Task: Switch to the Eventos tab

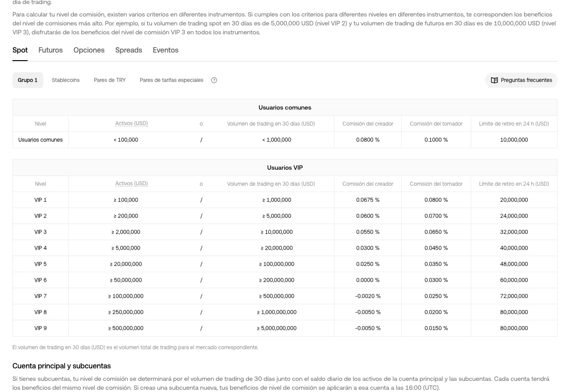Action: click(x=166, y=50)
